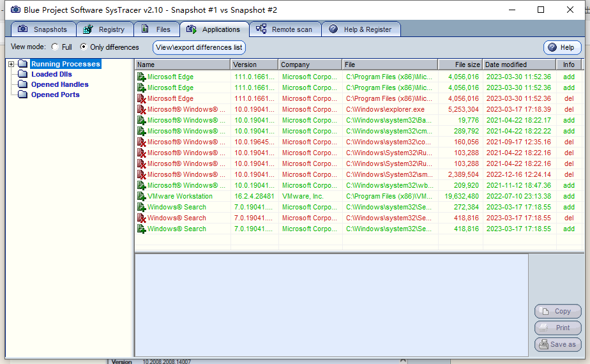Click file size 19,632,480 cell

(x=461, y=197)
